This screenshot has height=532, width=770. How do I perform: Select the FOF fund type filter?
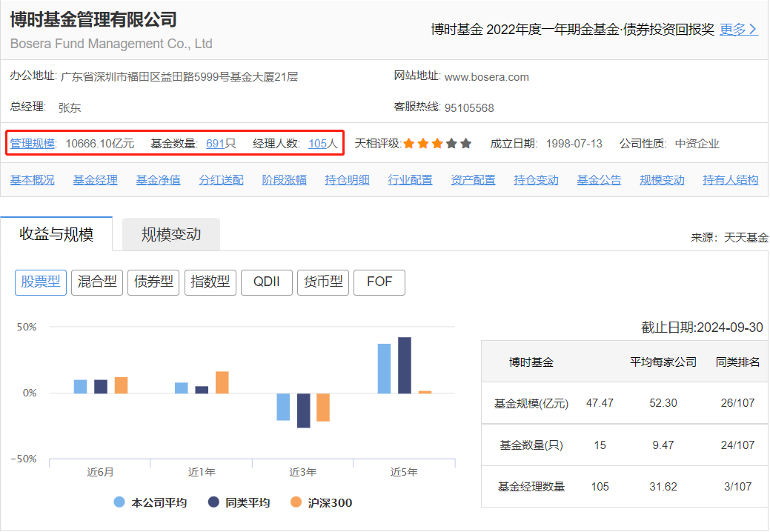coord(379,282)
